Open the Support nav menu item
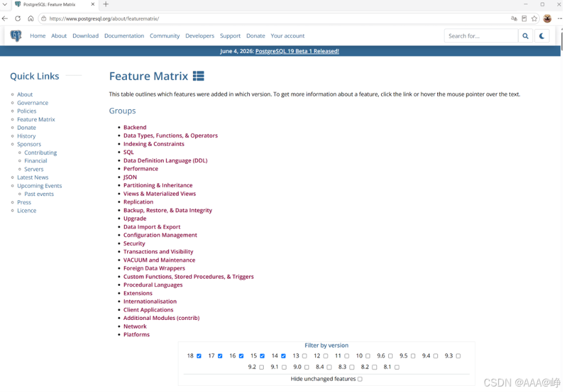The width and height of the screenshot is (563, 392). pyautogui.click(x=230, y=36)
